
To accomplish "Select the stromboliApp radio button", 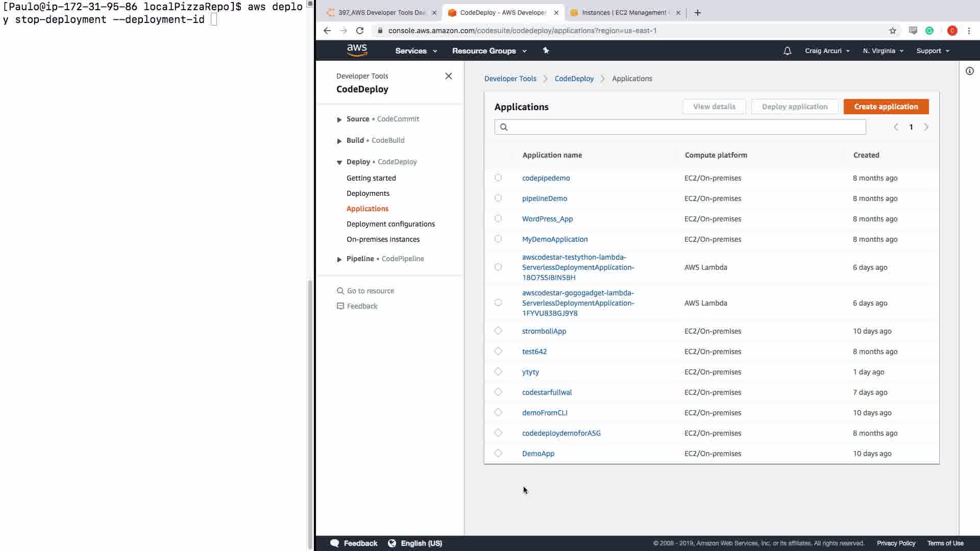I will pyautogui.click(x=498, y=331).
